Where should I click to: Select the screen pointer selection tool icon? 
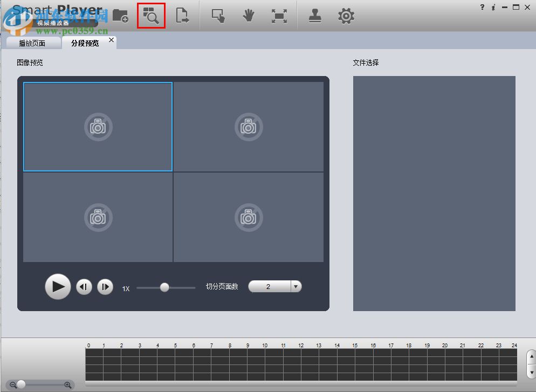click(218, 16)
